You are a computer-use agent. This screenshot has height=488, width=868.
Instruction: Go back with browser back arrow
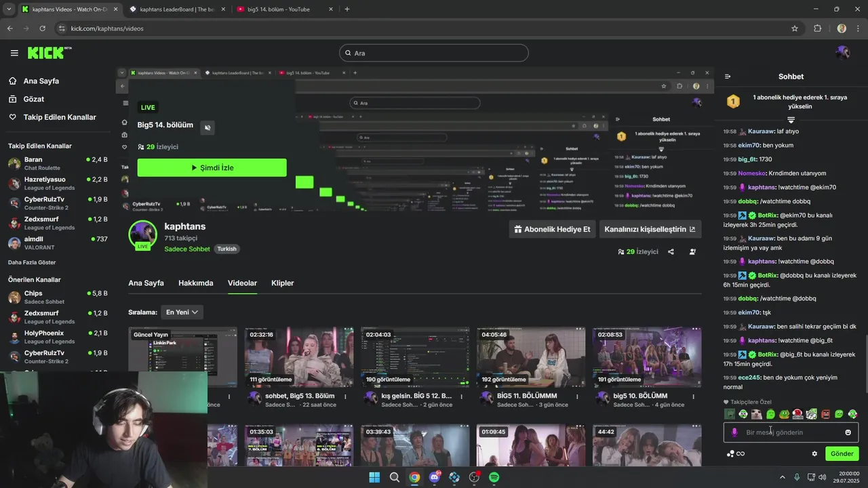point(9,28)
